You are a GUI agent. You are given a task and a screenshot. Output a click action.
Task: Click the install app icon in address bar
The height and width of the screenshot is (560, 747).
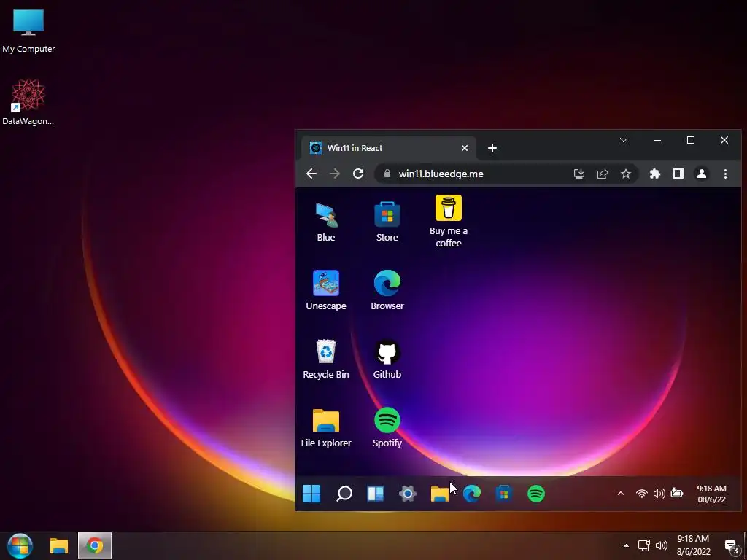pos(578,174)
